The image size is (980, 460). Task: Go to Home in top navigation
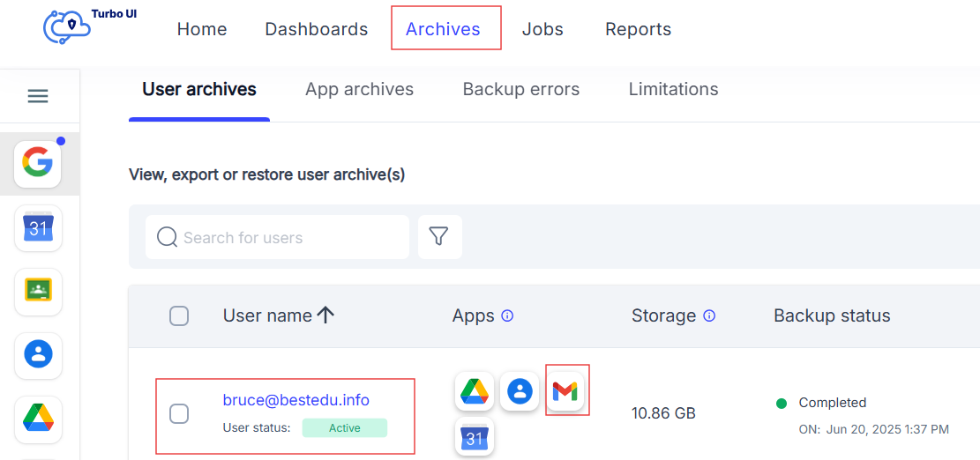pos(202,29)
